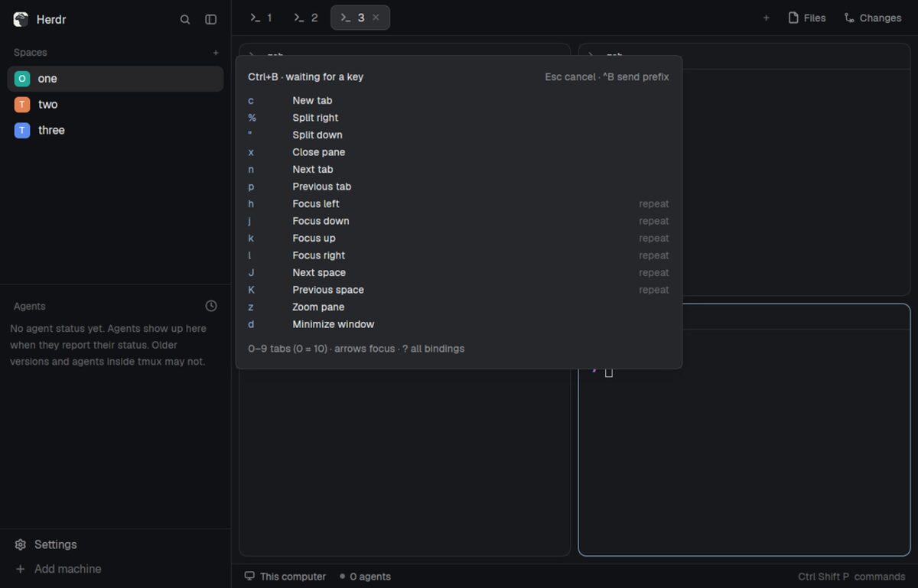
Task: Choose Previous tab binding
Action: (x=458, y=187)
